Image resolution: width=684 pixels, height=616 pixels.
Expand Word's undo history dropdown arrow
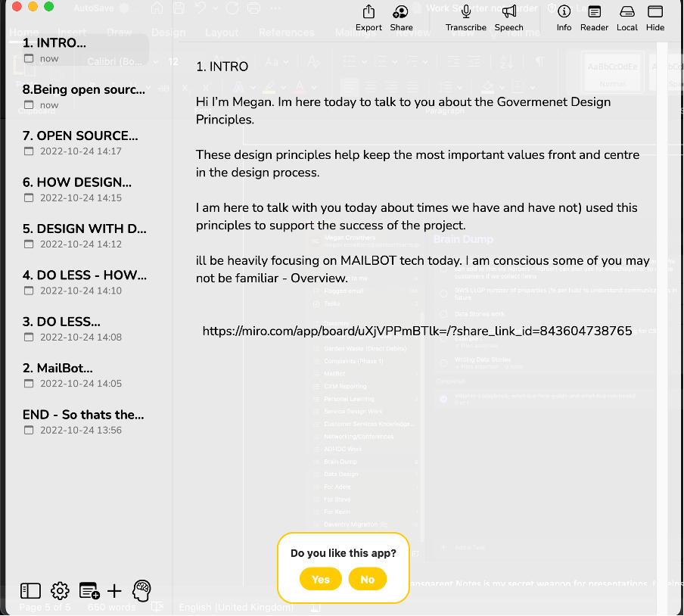click(215, 8)
